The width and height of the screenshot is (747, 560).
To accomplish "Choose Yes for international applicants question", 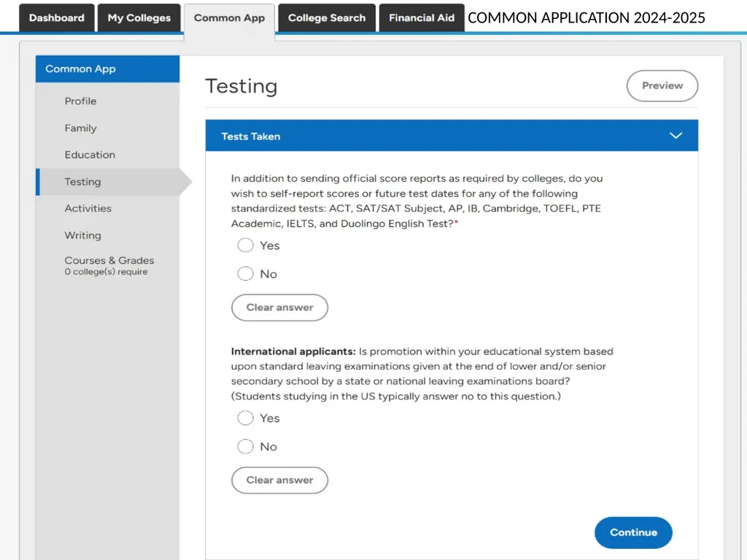I will pyautogui.click(x=245, y=418).
